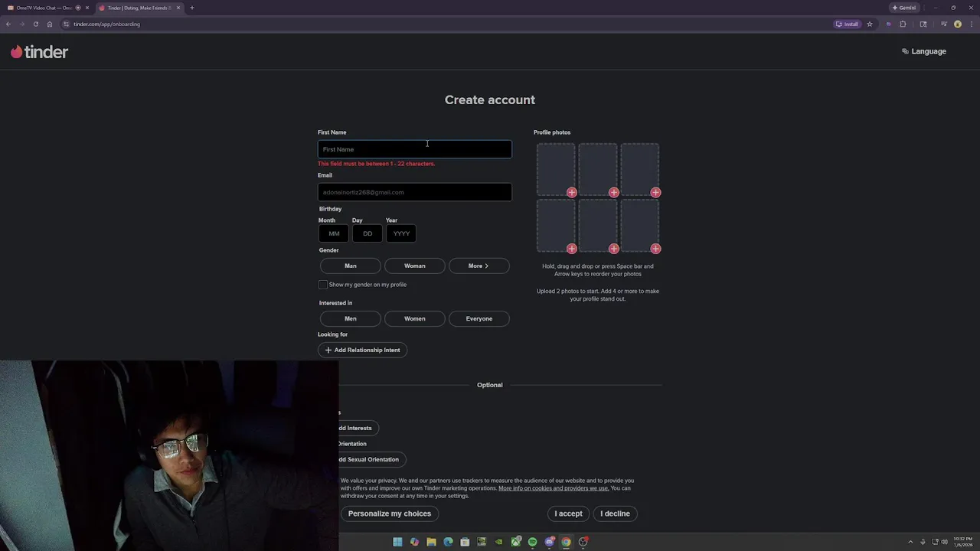980x551 pixels.
Task: Open Gemini in Chrome
Action: pos(904,8)
